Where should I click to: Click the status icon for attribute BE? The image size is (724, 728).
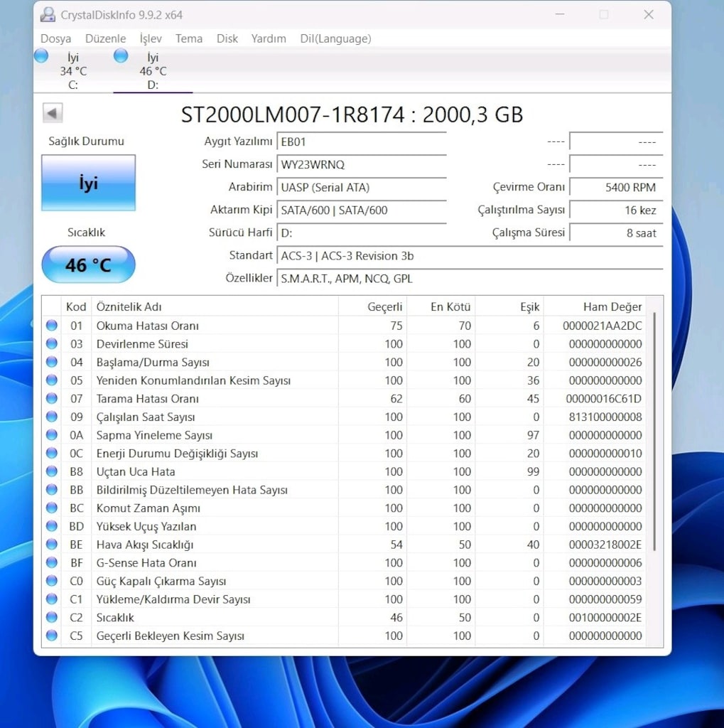click(x=52, y=544)
